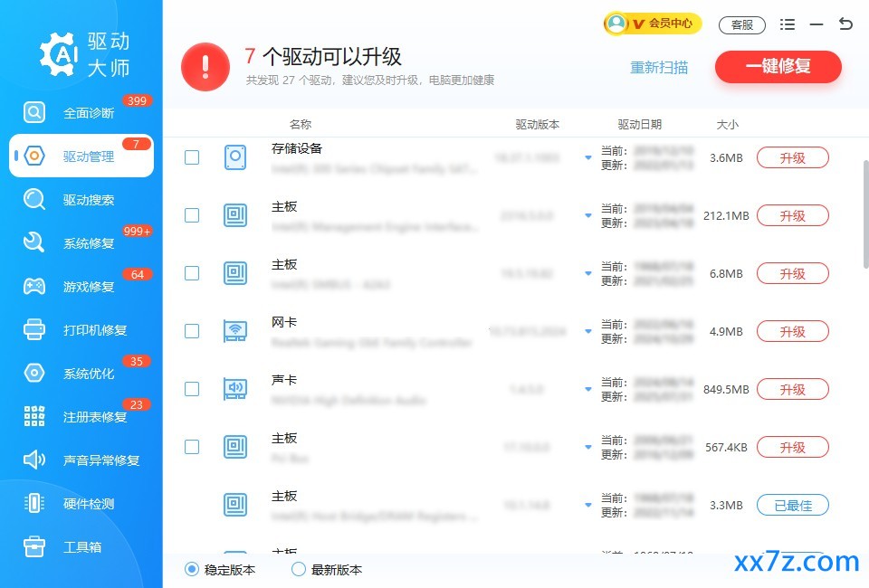869x588 pixels.
Task: Expand the version dropdown arrow for 存储设备
Action: click(x=588, y=157)
